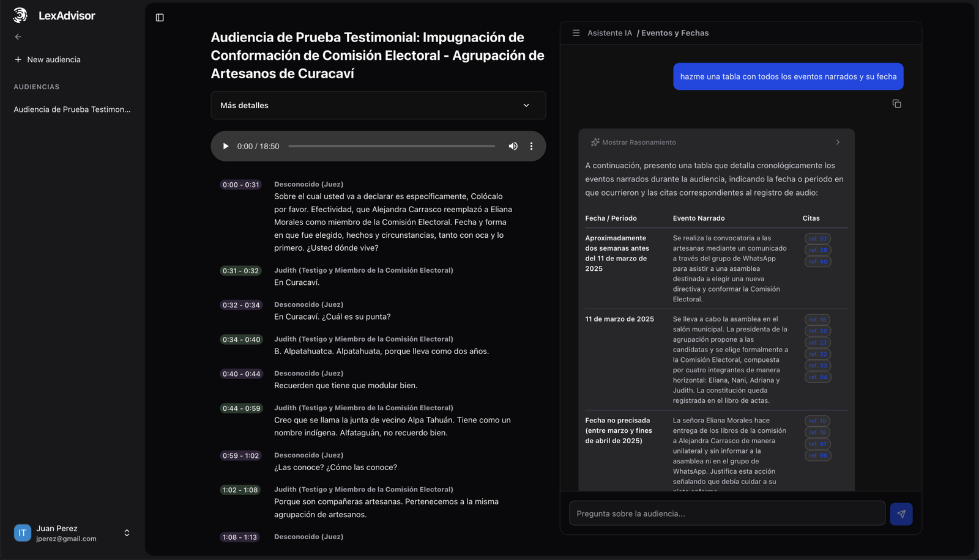Play the audiencia audio recording
The image size is (979, 560).
pos(225,146)
